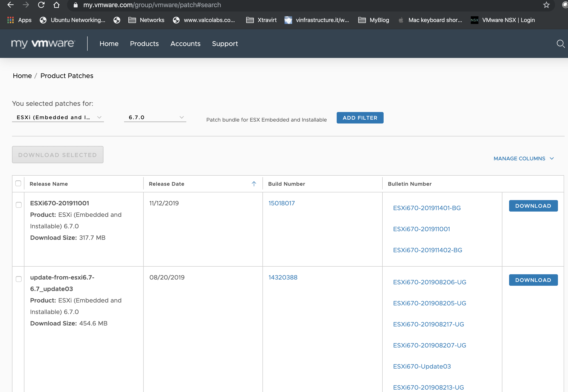Open the My VMware logo
This screenshot has width=568, height=392.
(43, 44)
